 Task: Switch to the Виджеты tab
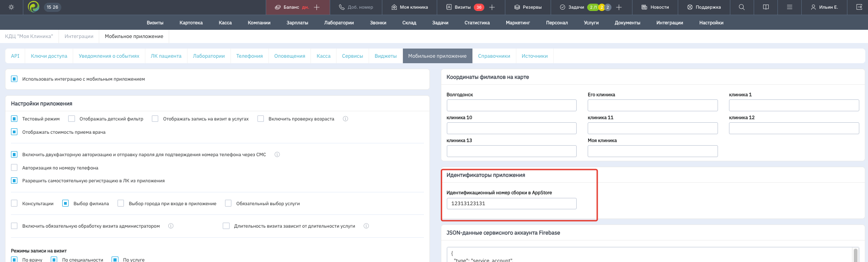[386, 56]
